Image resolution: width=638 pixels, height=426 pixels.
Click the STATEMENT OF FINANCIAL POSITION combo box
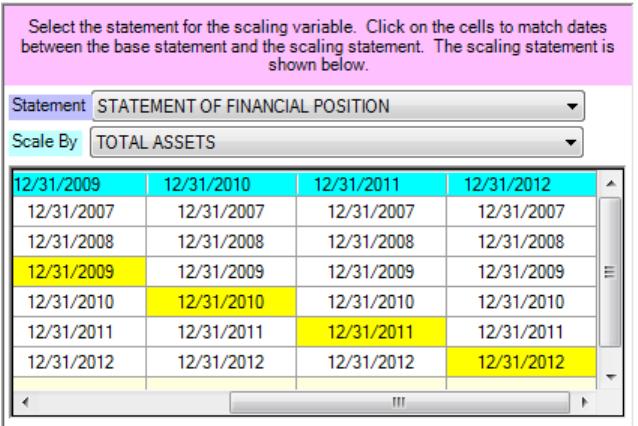[x=338, y=106]
